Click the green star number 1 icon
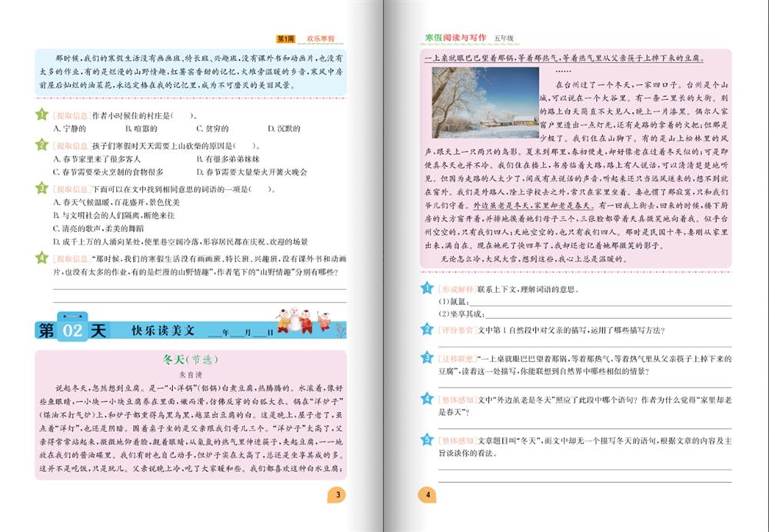The width and height of the screenshot is (769, 532). (x=42, y=115)
